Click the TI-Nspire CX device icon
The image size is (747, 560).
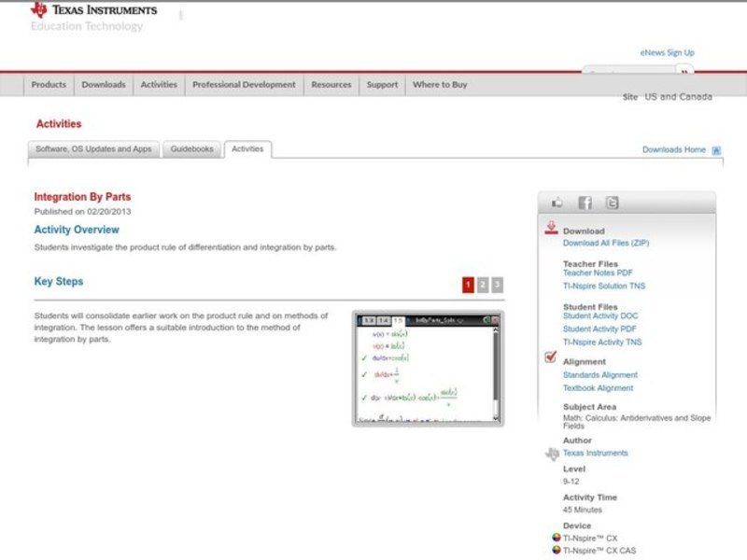(x=557, y=539)
